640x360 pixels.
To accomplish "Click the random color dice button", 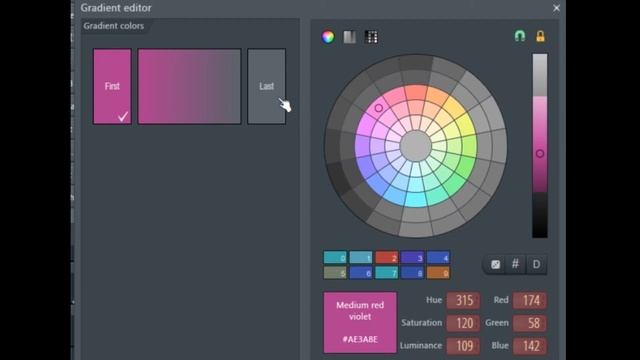I will 496,264.
